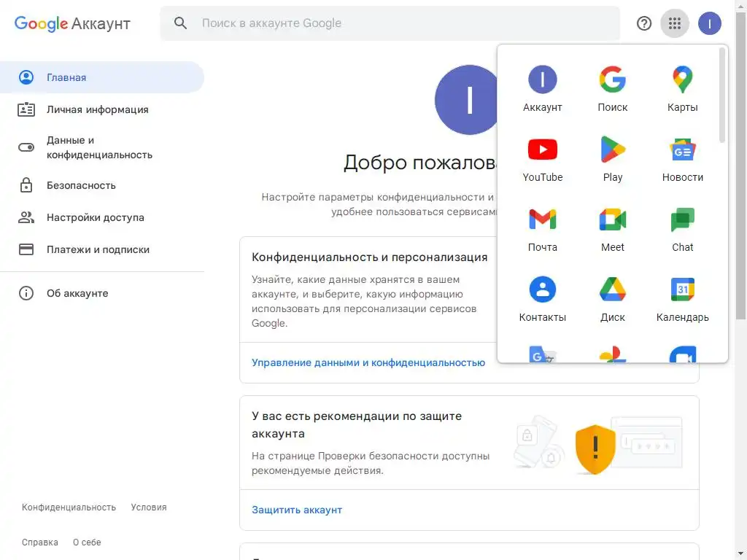Open Об аккаунте section
The height and width of the screenshot is (560, 747).
[x=102, y=293]
